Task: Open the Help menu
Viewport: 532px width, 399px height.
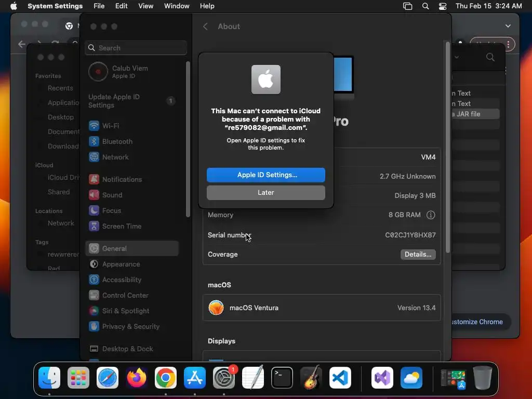Action: pos(207,6)
